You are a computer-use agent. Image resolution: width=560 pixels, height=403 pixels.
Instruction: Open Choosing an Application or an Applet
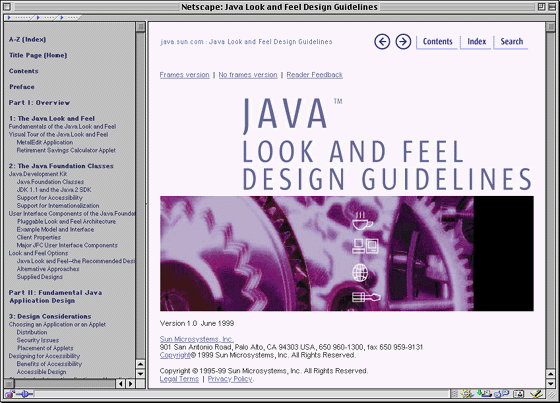[x=57, y=324]
